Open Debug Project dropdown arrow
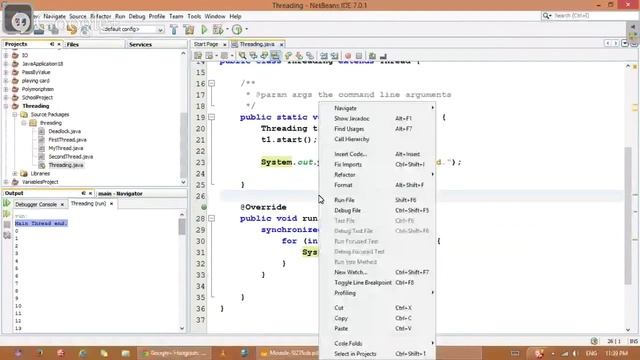 click(227, 29)
